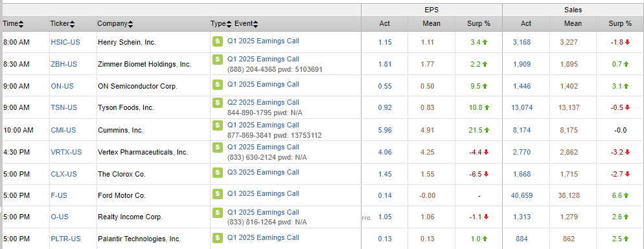Sort by the Event column arrows
The height and width of the screenshot is (249, 644).
pos(255,24)
